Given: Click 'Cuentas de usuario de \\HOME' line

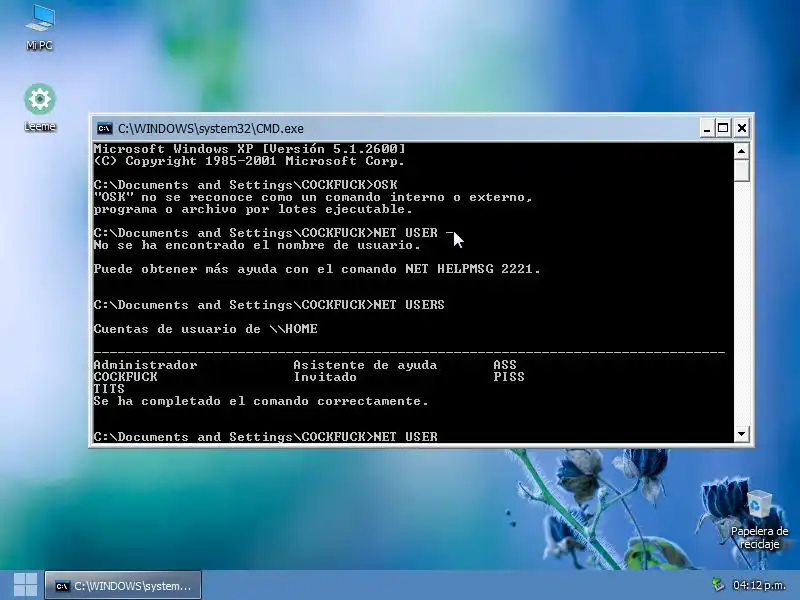Looking at the screenshot, I should [x=206, y=329].
